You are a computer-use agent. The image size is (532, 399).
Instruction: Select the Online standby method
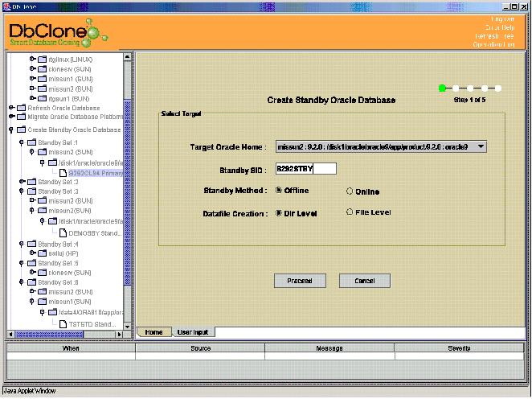coord(350,191)
